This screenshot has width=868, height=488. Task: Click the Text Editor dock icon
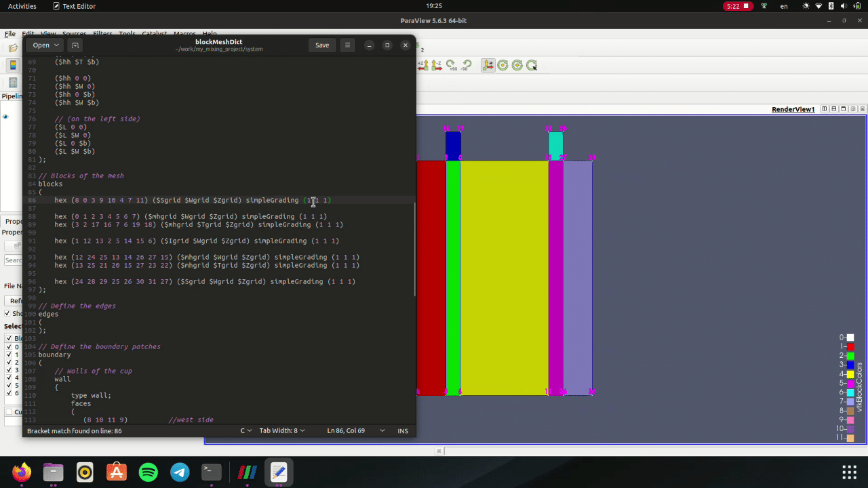click(x=279, y=472)
